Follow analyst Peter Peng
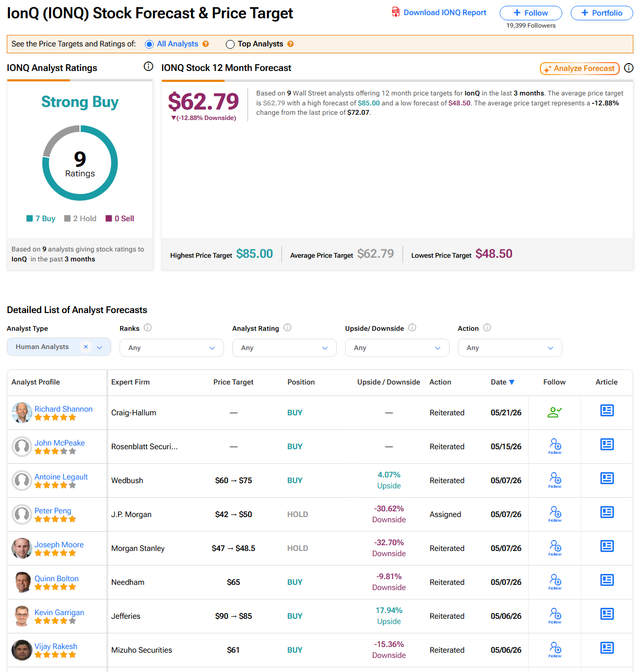 (555, 514)
